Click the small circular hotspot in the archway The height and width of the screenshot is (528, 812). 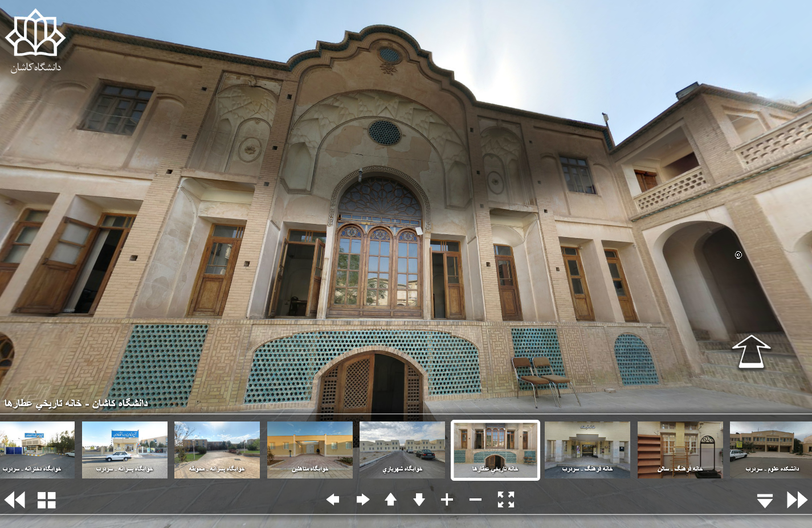pos(738,255)
